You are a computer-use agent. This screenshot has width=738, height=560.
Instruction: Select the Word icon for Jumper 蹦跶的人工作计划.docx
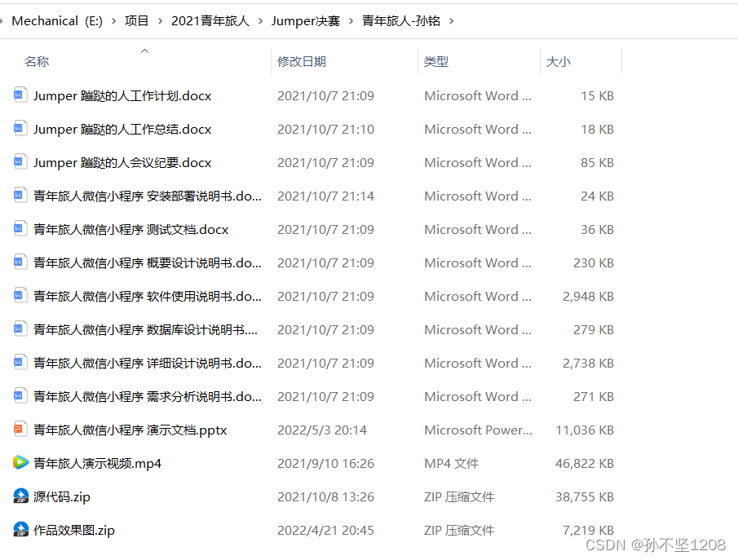click(x=20, y=95)
